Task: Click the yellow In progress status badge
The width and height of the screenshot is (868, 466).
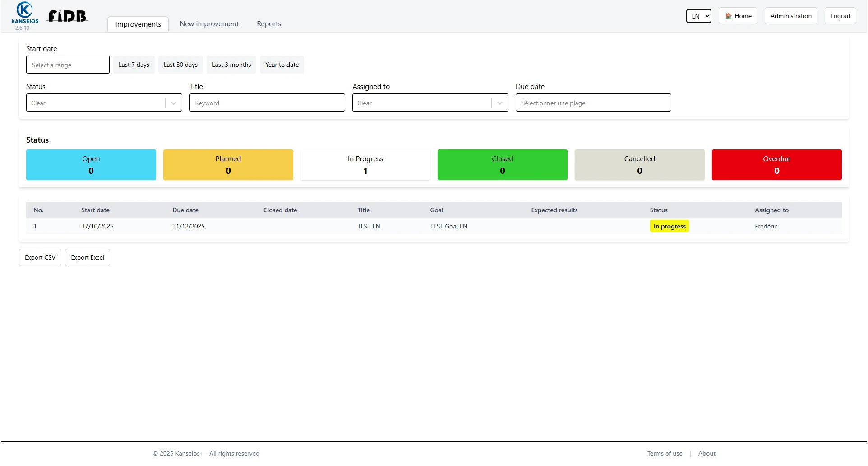Action: 669,226
